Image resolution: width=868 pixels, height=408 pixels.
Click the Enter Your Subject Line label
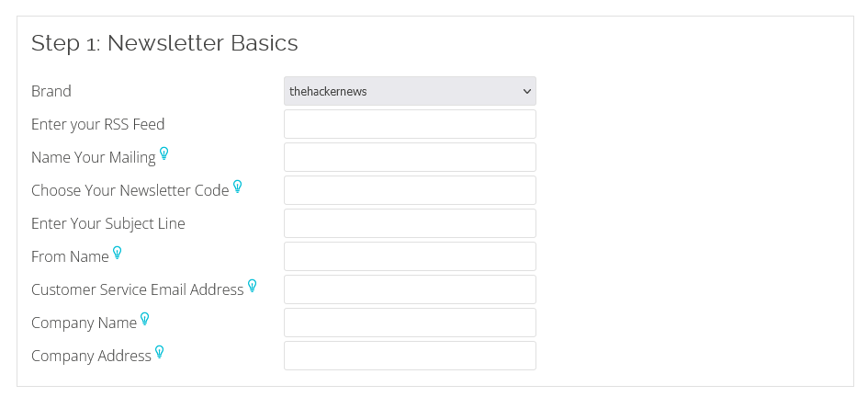coord(108,223)
